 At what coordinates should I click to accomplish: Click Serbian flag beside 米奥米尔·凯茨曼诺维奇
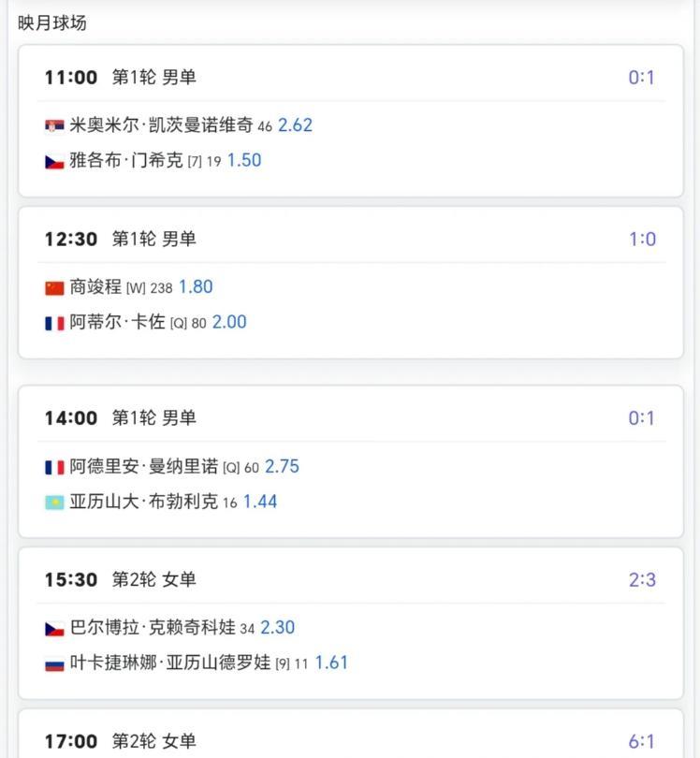pyautogui.click(x=54, y=125)
